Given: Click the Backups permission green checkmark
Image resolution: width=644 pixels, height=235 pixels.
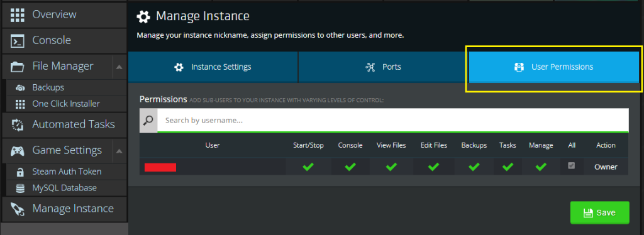Looking at the screenshot, I should 474,167.
